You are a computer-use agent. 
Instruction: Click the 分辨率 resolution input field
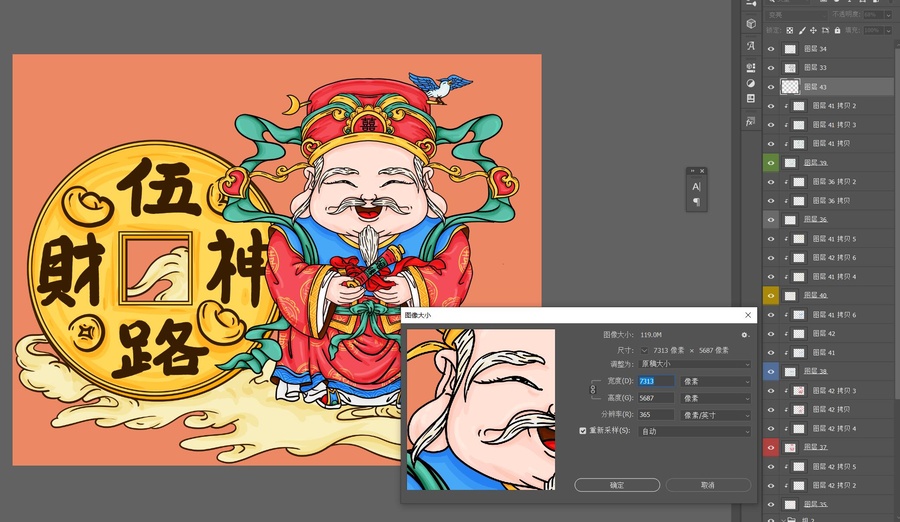tap(656, 415)
